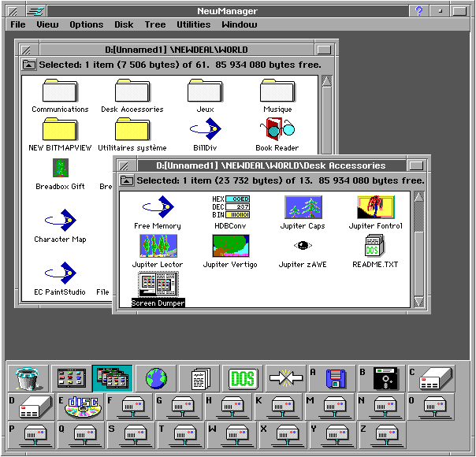
Task: Select the Book Reader application icon
Action: pyautogui.click(x=277, y=128)
